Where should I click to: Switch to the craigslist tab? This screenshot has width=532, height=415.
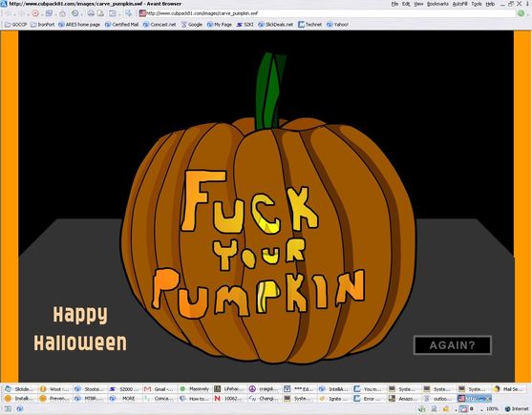(265, 389)
